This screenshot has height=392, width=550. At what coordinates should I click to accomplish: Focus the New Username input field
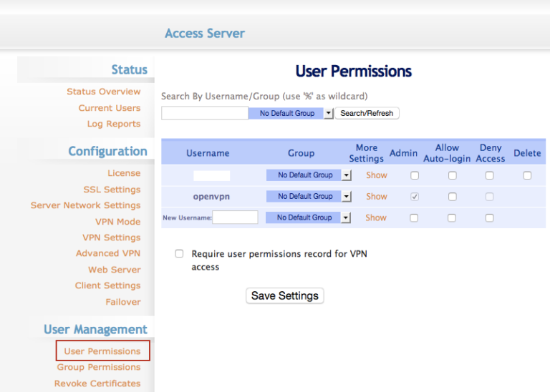tap(235, 217)
